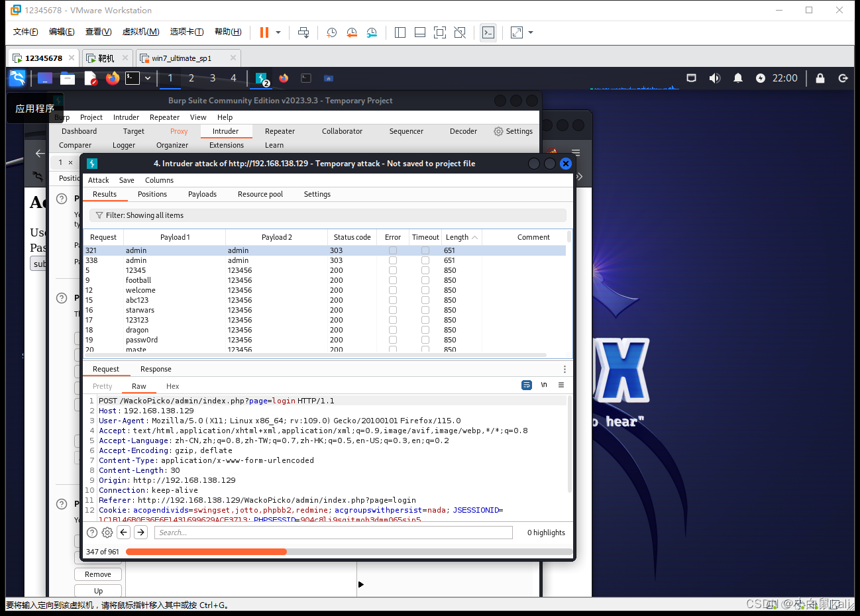
Task: Toggle the Error checkbox for abc123 row
Action: pos(393,300)
